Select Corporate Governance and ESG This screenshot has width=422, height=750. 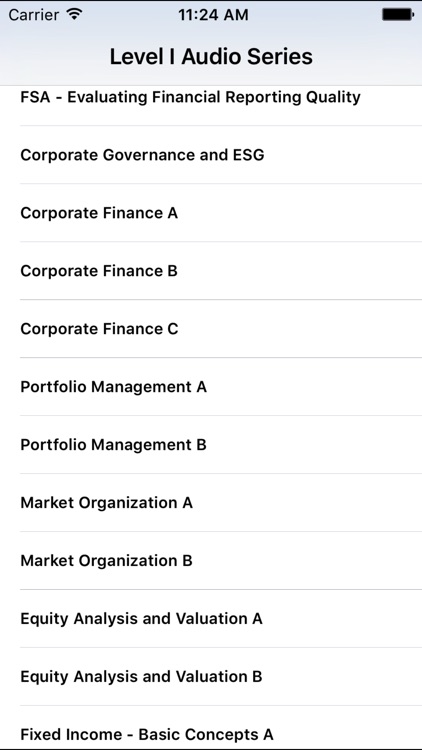point(211,155)
